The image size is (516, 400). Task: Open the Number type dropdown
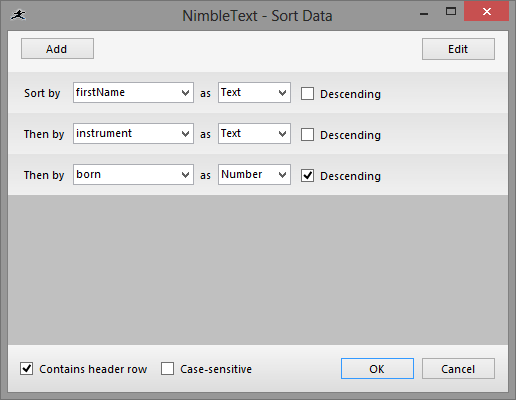(x=254, y=174)
